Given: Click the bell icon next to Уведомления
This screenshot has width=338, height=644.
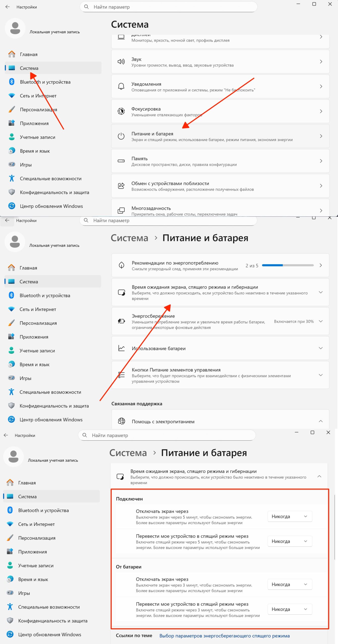Looking at the screenshot, I should [x=121, y=86].
